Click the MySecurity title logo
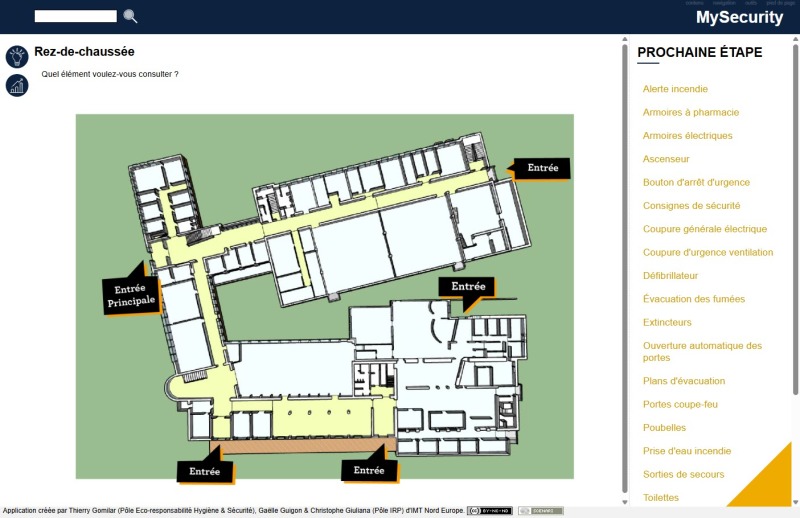This screenshot has width=800, height=518. click(x=739, y=18)
